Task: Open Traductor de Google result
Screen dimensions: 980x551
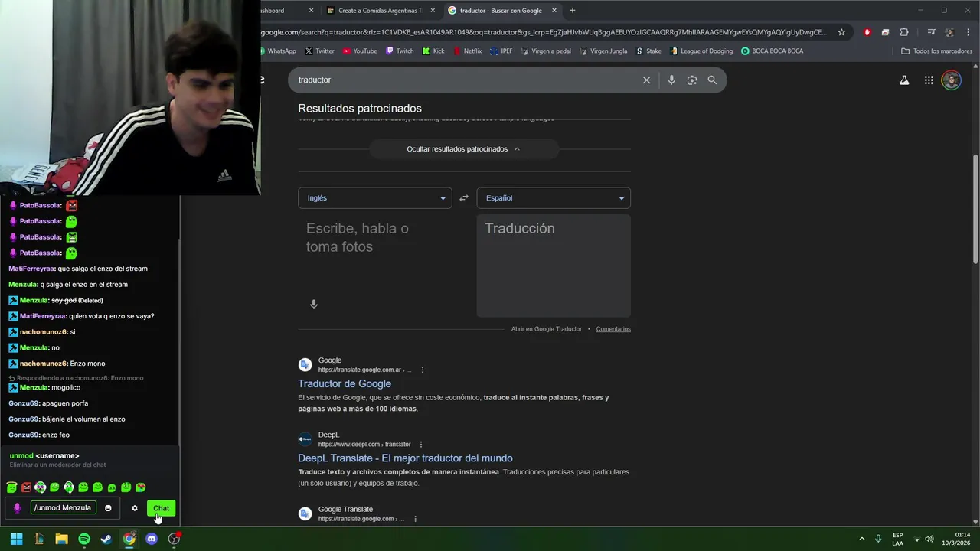Action: (345, 383)
